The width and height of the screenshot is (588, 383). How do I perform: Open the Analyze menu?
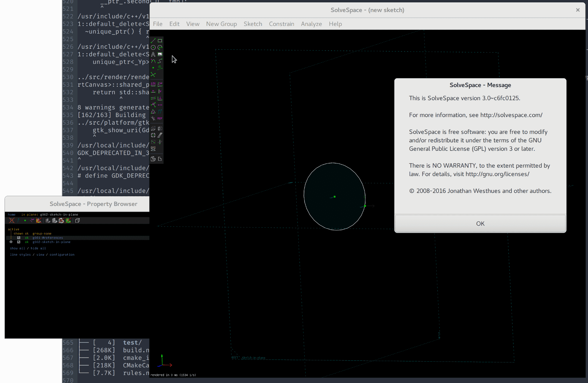311,24
